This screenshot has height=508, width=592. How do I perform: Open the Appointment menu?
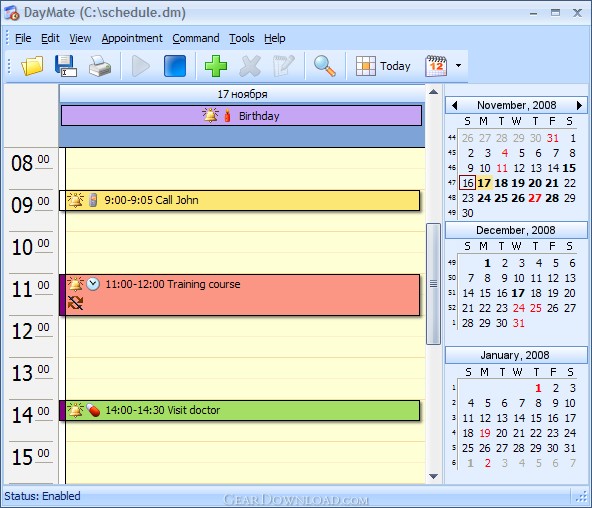[132, 38]
